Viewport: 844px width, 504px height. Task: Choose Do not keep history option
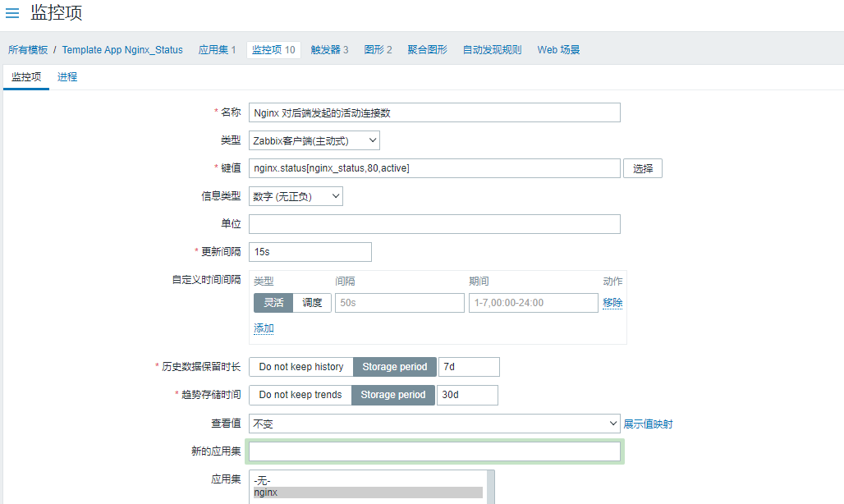click(301, 367)
